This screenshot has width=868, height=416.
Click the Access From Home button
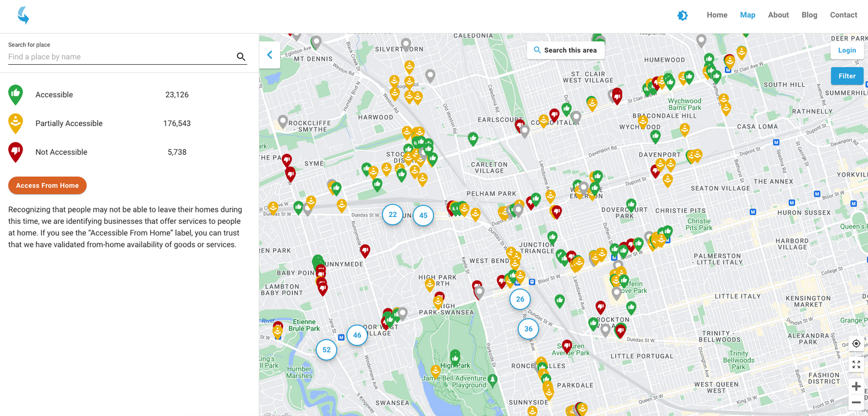pos(47,186)
